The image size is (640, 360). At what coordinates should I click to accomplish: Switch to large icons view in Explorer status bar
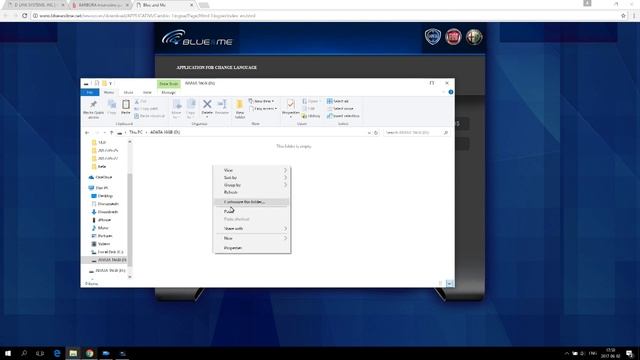tap(449, 283)
